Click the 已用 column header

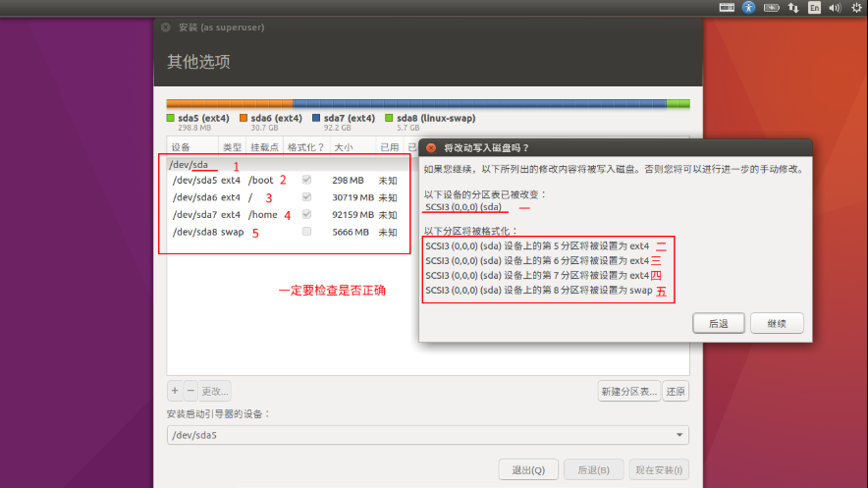pyautogui.click(x=389, y=147)
